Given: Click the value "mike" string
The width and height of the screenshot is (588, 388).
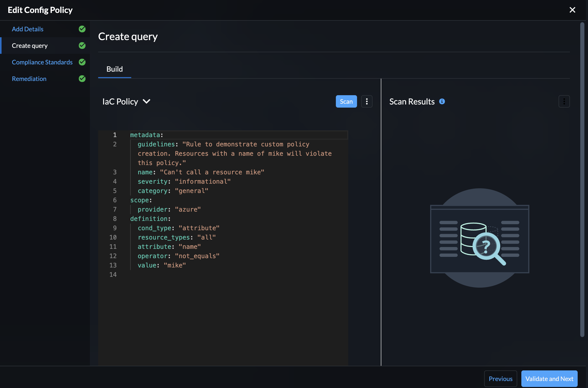Looking at the screenshot, I should pos(175,265).
